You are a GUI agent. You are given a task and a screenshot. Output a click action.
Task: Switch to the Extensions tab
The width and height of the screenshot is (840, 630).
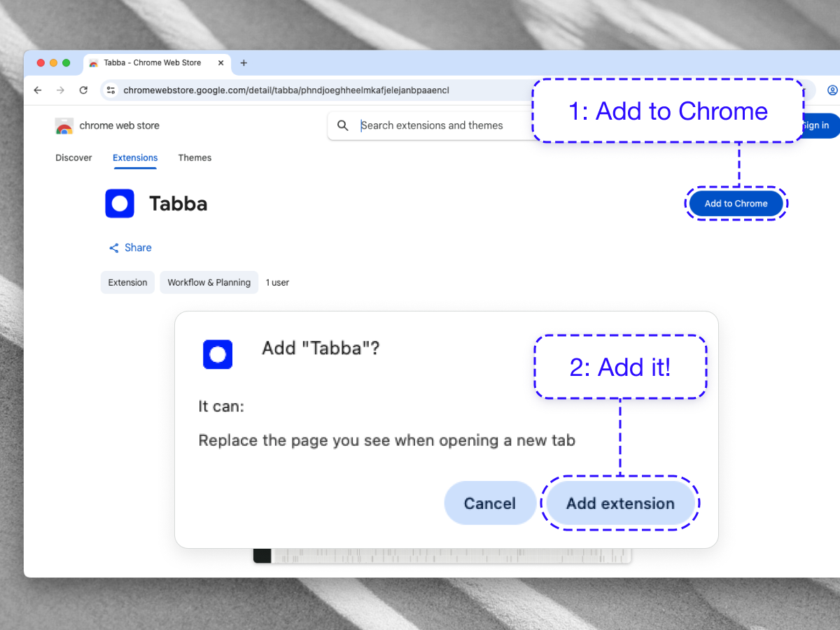134,157
